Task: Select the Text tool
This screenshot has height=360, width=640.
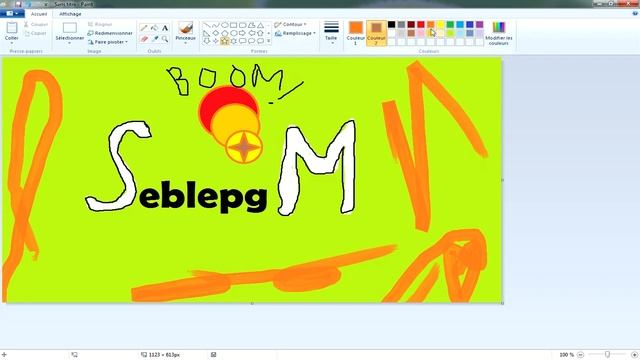Action: click(165, 28)
